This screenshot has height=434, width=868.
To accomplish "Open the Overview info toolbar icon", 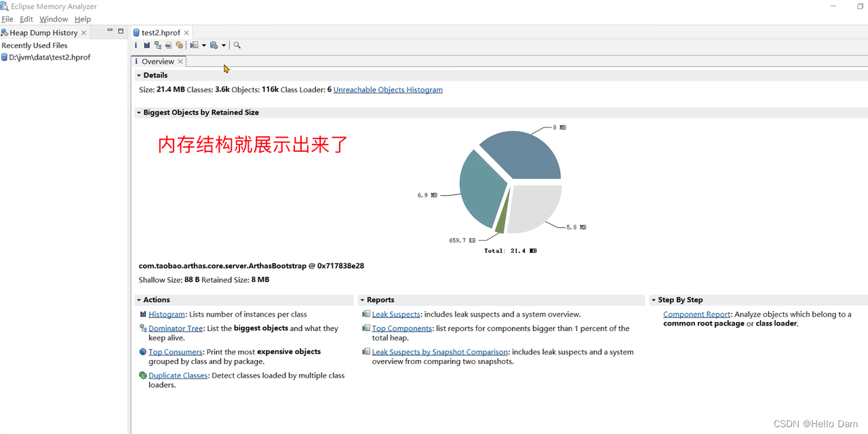I will (x=136, y=45).
